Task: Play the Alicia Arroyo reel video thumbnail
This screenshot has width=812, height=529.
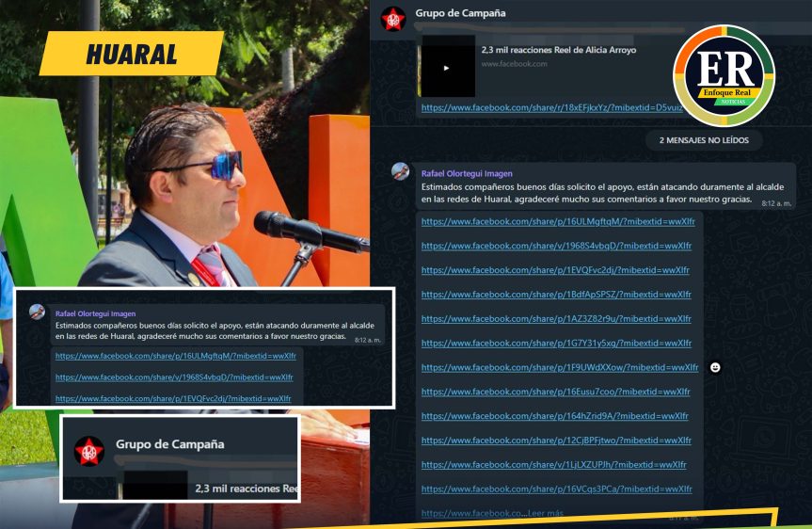Action: [447, 67]
